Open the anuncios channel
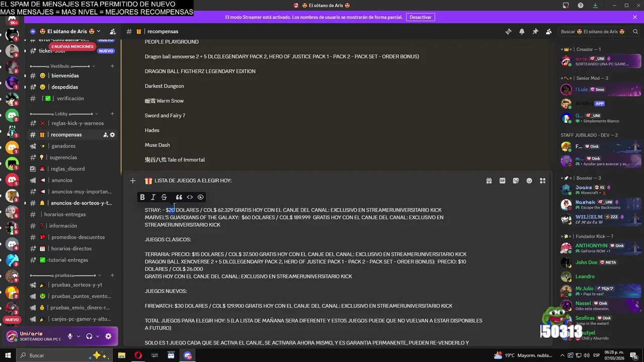 (x=72, y=180)
